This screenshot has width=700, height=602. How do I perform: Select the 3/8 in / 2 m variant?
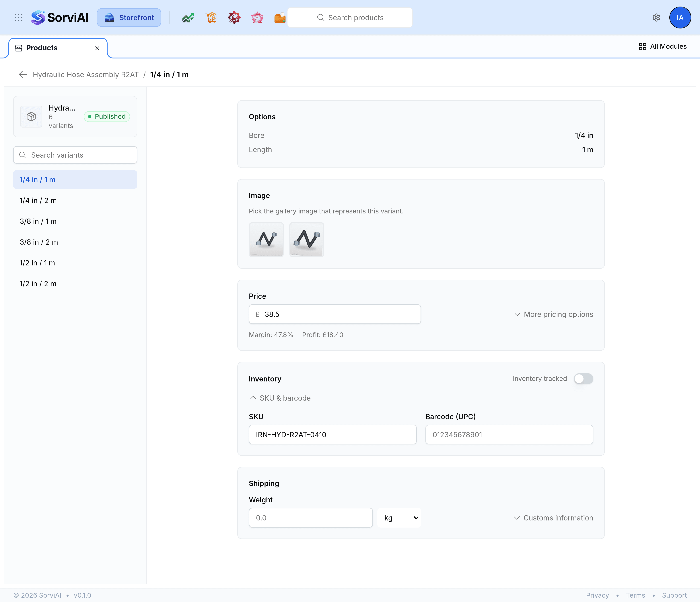tap(75, 242)
